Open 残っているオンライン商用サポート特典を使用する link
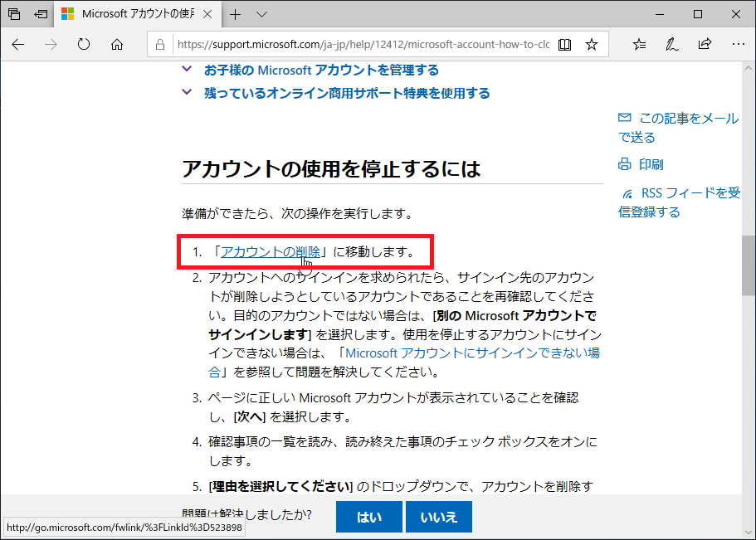The width and height of the screenshot is (756, 540). pyautogui.click(x=347, y=93)
